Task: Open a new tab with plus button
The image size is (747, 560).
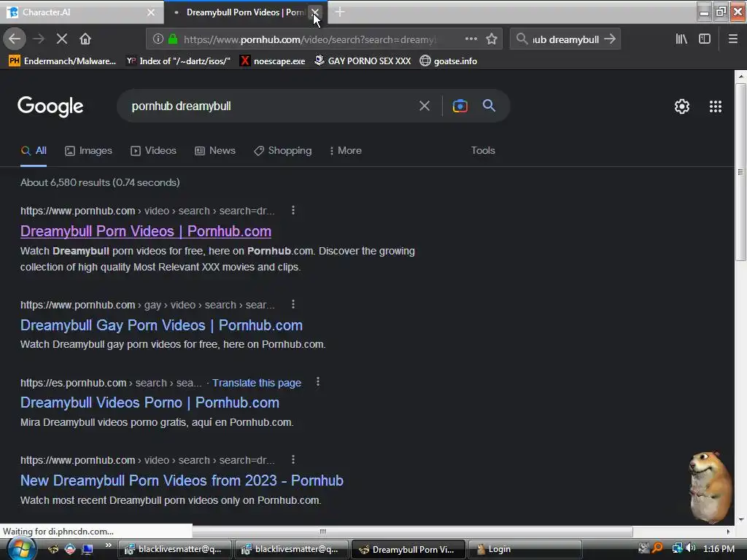Action: [340, 12]
